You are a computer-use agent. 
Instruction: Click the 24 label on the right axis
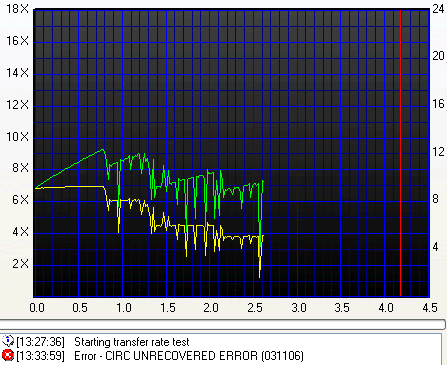pos(438,9)
